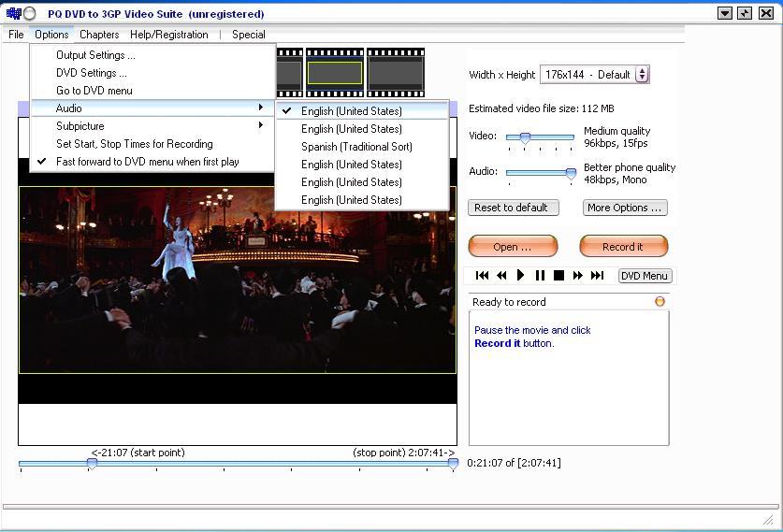Click the Reset to default button
Screen dimensions: 783x532
(513, 208)
